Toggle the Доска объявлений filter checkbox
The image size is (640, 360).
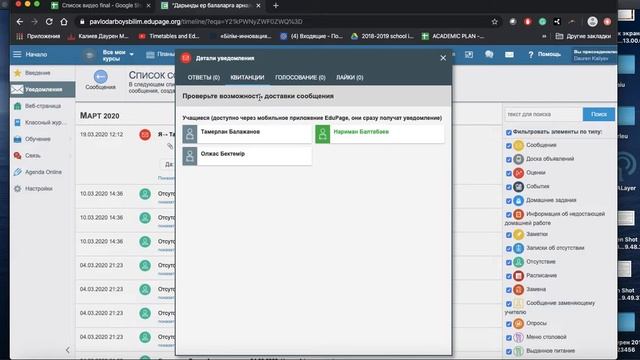509,160
